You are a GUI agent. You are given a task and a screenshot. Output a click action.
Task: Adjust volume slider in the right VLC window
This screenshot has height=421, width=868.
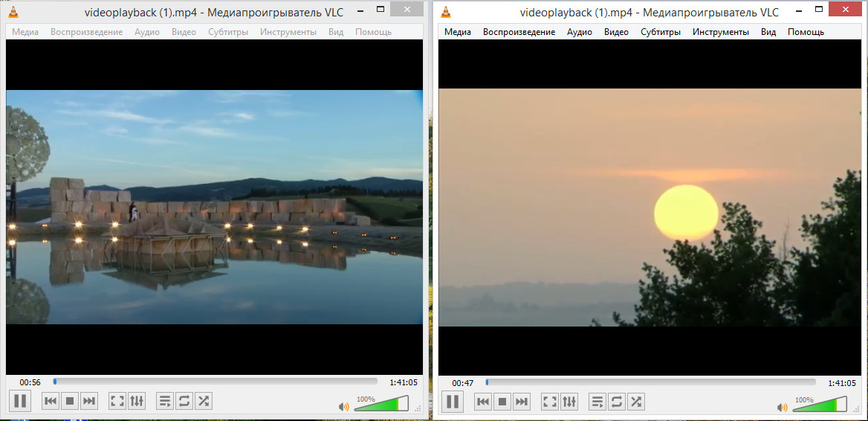[x=819, y=404]
